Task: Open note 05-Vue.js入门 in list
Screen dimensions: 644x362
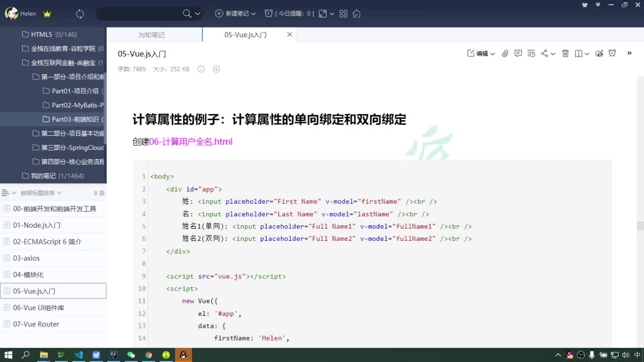Action: point(53,291)
